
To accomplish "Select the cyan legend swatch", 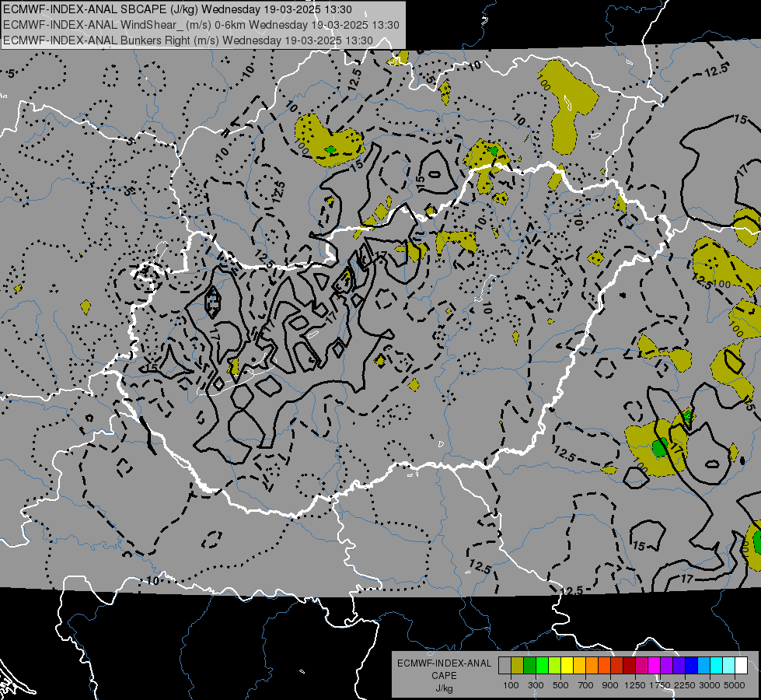I will point(717,665).
